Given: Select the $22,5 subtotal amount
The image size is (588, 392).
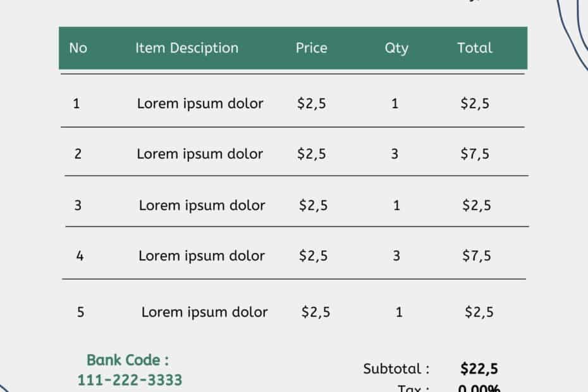Looking at the screenshot, I should 479,369.
